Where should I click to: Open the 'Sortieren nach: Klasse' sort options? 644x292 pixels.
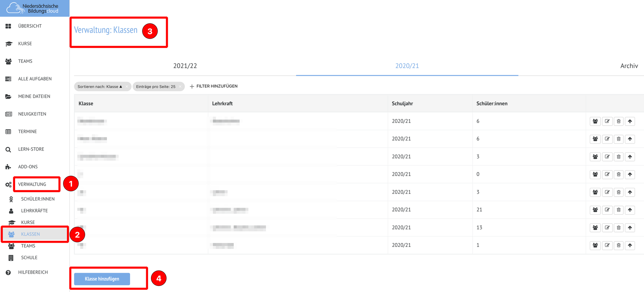[x=99, y=87]
